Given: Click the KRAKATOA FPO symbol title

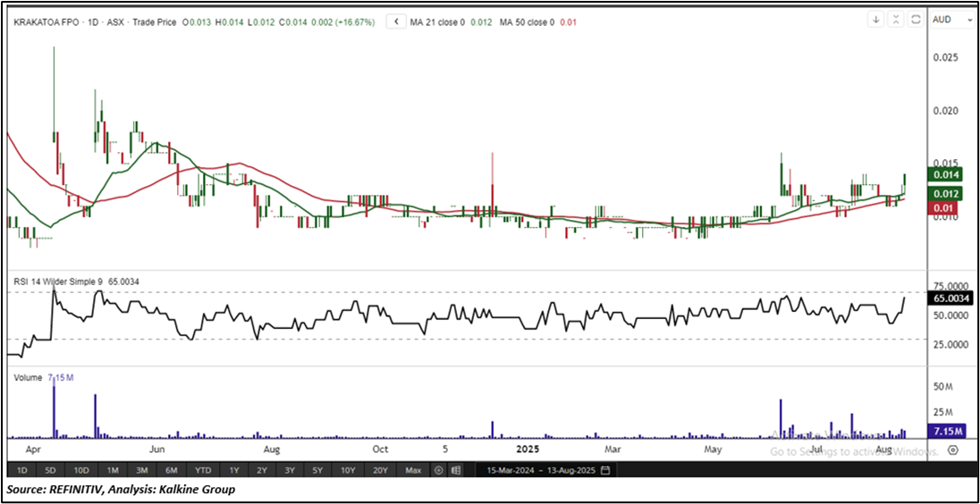Looking at the screenshot, I should coord(45,21).
